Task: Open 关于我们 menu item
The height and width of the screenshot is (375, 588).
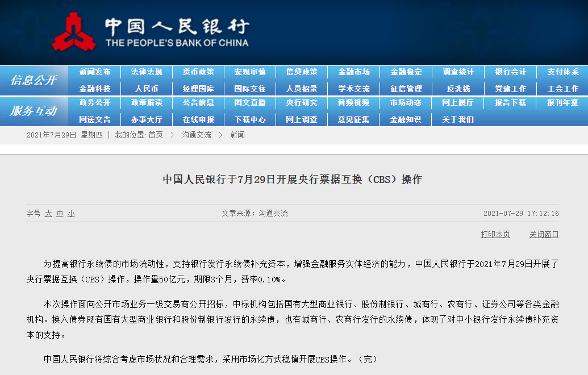Action: pos(458,120)
